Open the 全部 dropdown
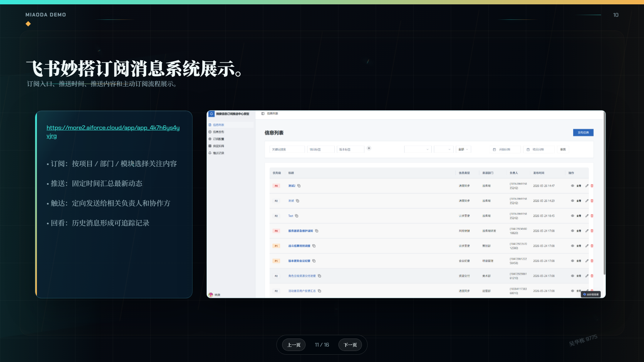The height and width of the screenshot is (362, 644). (464, 149)
